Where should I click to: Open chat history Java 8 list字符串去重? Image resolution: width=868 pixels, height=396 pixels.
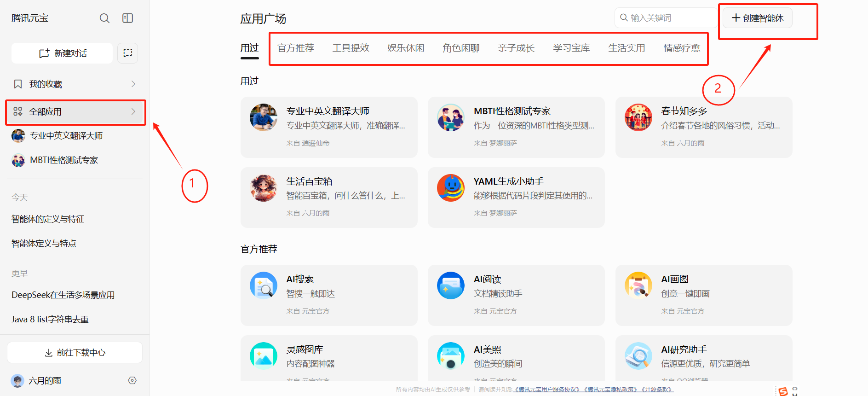[50, 320]
